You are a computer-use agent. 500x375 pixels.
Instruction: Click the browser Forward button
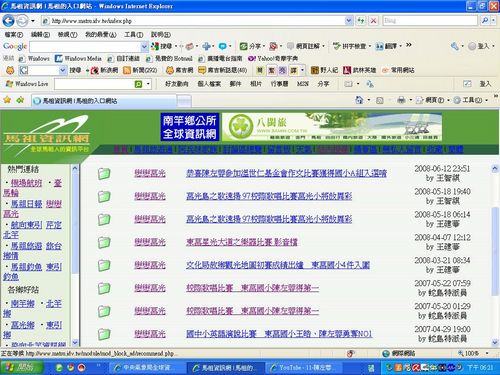point(22,21)
